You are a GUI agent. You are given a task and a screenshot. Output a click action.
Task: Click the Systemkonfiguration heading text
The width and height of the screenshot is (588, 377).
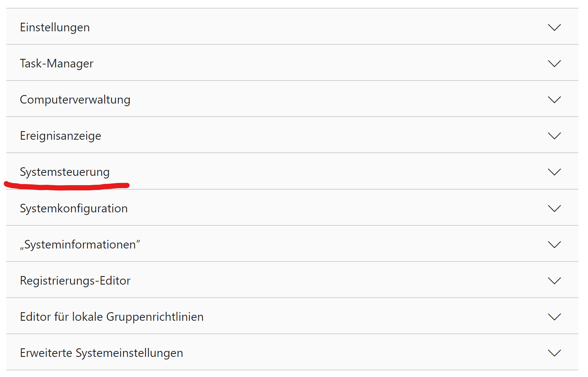[x=74, y=209]
